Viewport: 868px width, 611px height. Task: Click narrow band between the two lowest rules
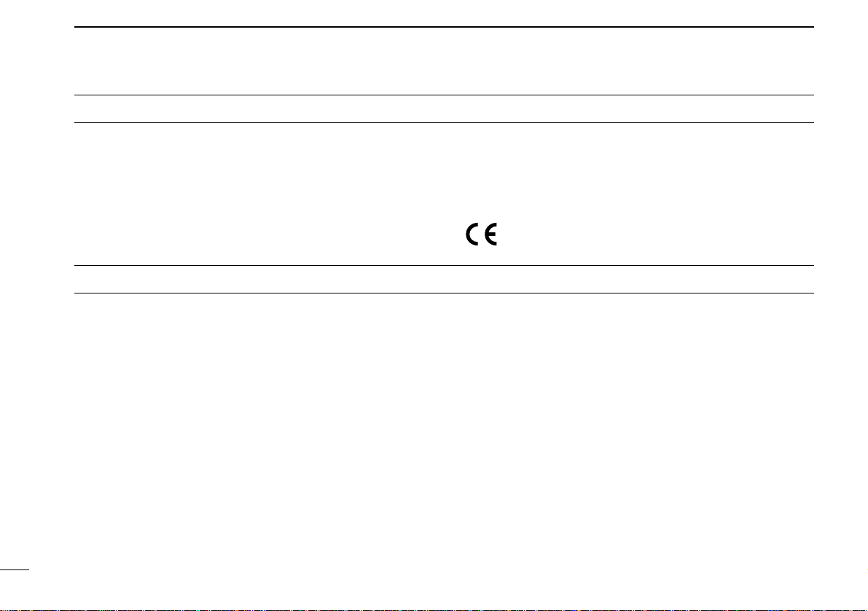(444, 279)
